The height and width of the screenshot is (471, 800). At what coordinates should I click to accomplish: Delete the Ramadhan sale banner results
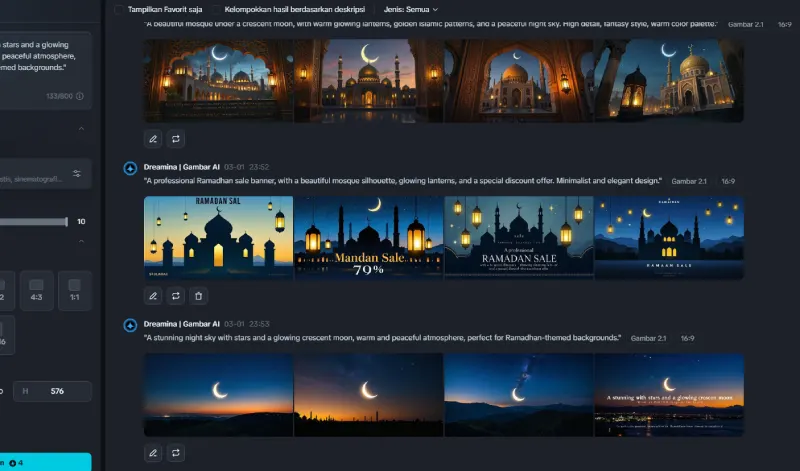198,296
